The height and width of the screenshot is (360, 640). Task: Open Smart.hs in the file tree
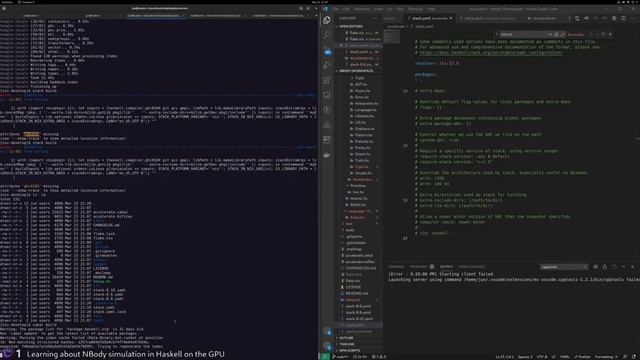[362, 154]
